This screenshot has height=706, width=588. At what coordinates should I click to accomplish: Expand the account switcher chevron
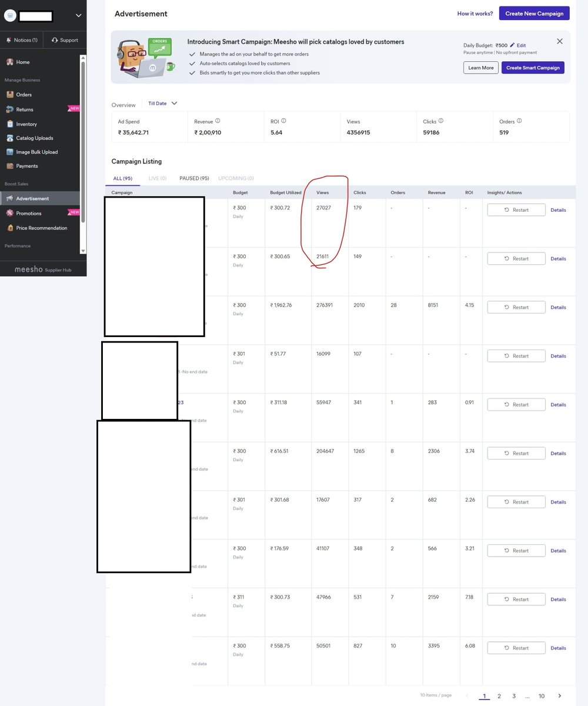(x=79, y=16)
